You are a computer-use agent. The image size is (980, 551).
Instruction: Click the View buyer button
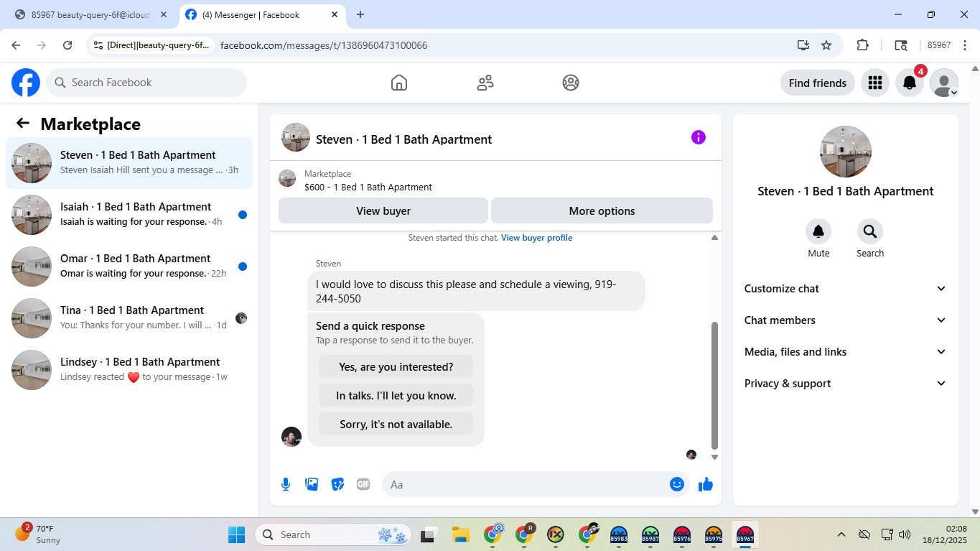coord(383,211)
